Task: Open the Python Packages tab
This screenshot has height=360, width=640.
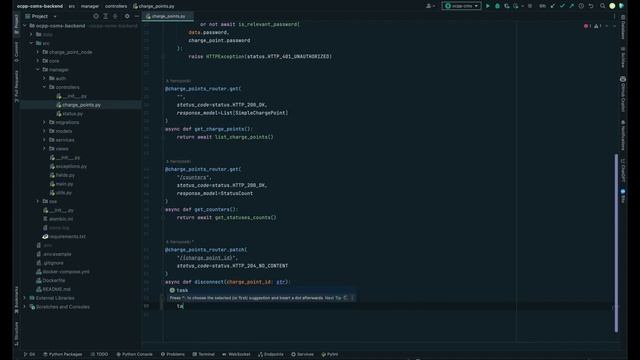Action: pyautogui.click(x=63, y=354)
